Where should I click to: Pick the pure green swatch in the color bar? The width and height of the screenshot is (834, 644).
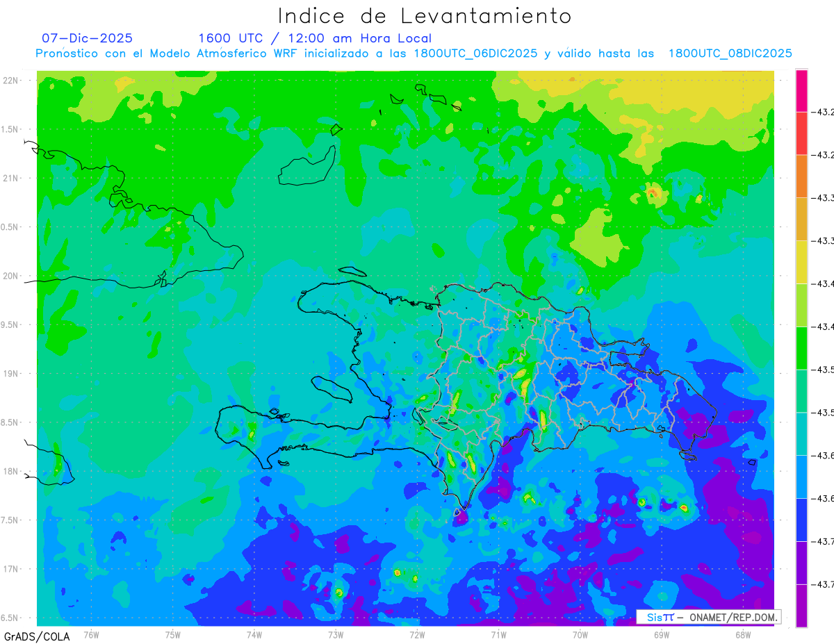click(801, 347)
